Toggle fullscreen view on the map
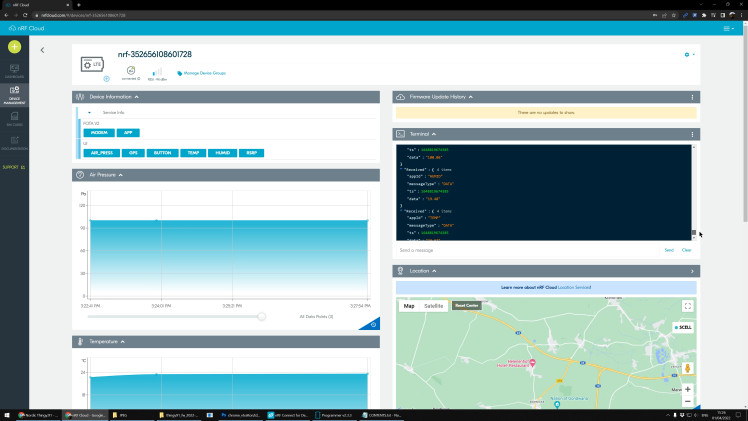748x421 pixels. [687, 306]
